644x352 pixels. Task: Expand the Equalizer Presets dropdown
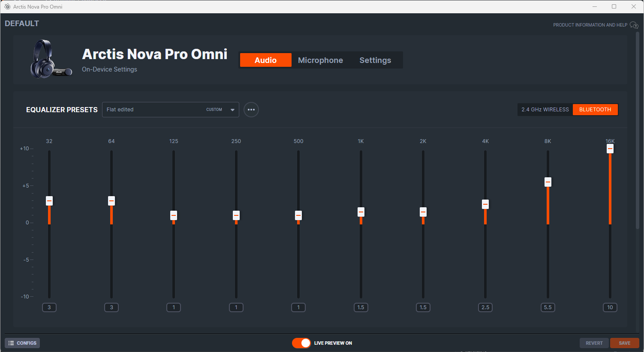pos(171,110)
